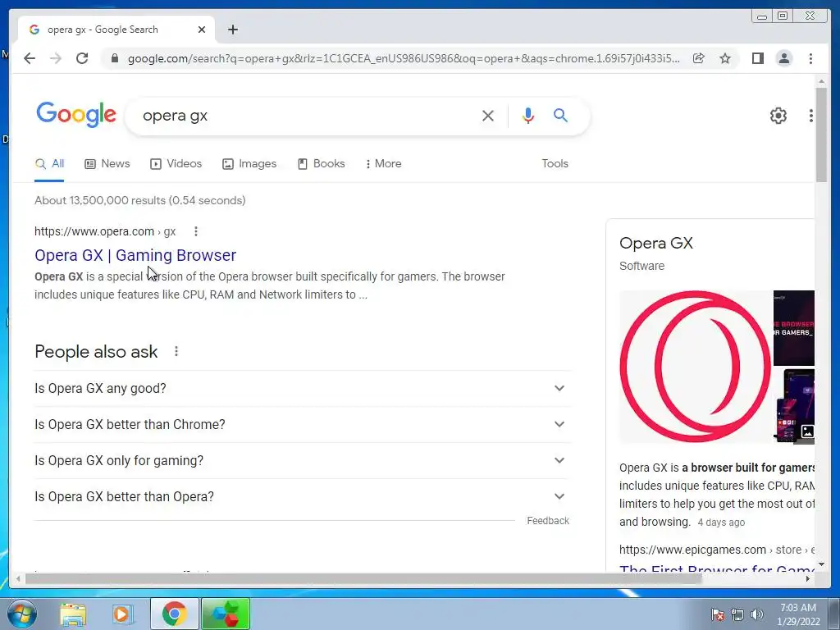This screenshot has width=840, height=630.
Task: Click the Chrome address bar URL
Action: 404,58
